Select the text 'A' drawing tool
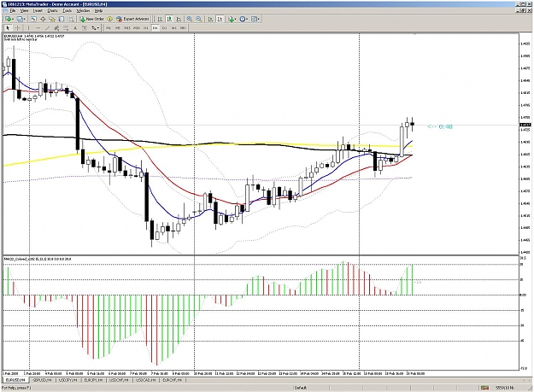The image size is (534, 392). [75, 28]
